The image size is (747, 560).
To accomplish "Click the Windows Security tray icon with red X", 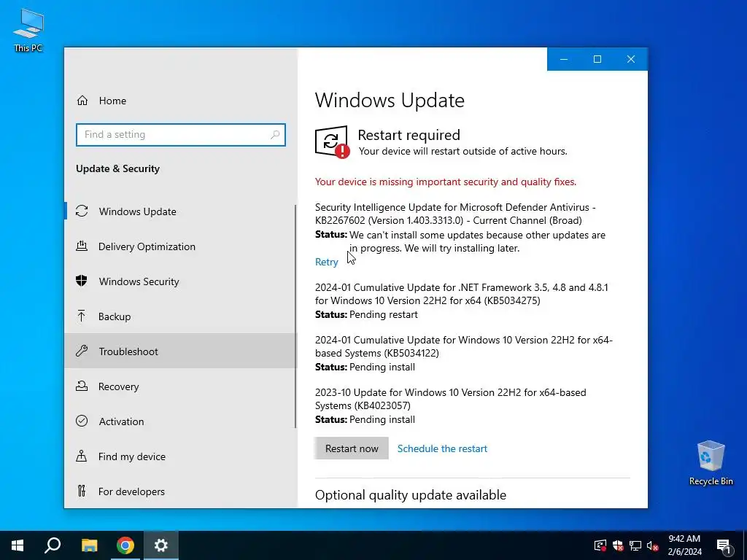I will (618, 545).
